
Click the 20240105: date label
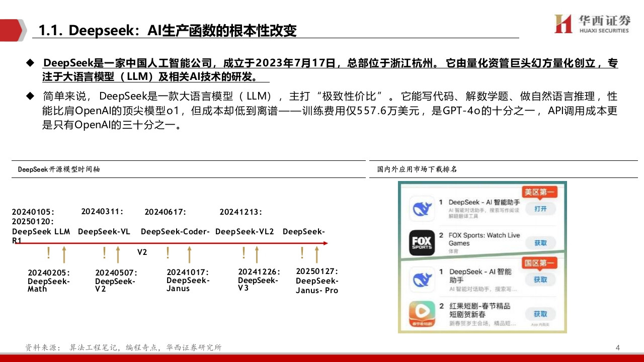[x=33, y=213]
